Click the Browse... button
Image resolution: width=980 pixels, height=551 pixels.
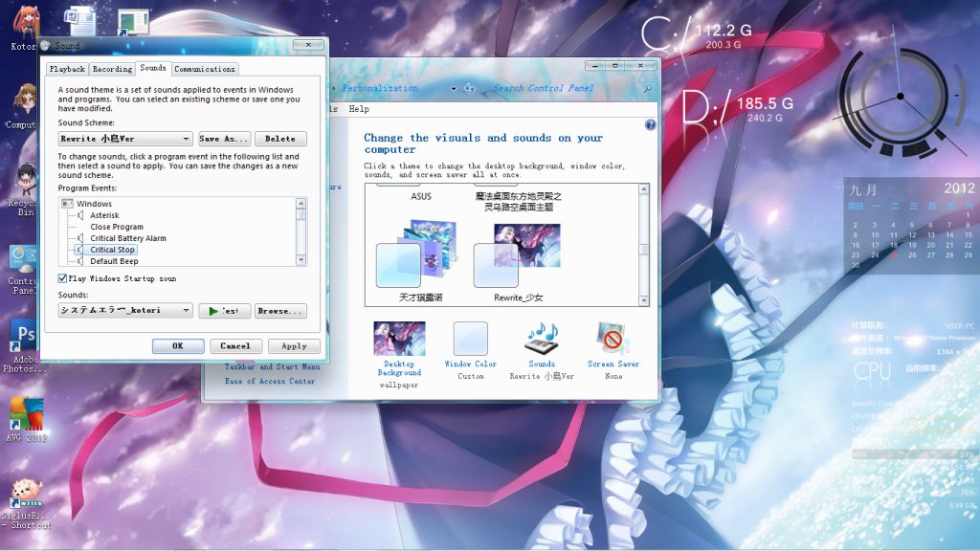pos(280,311)
